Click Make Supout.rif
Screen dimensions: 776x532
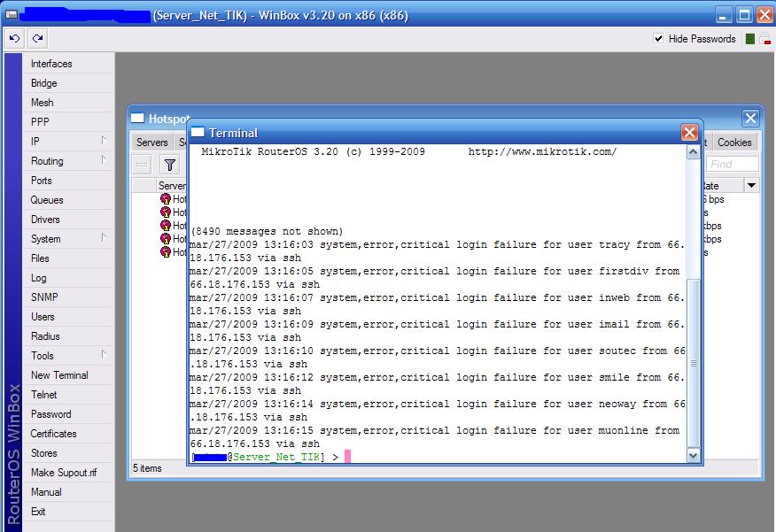tap(64, 473)
